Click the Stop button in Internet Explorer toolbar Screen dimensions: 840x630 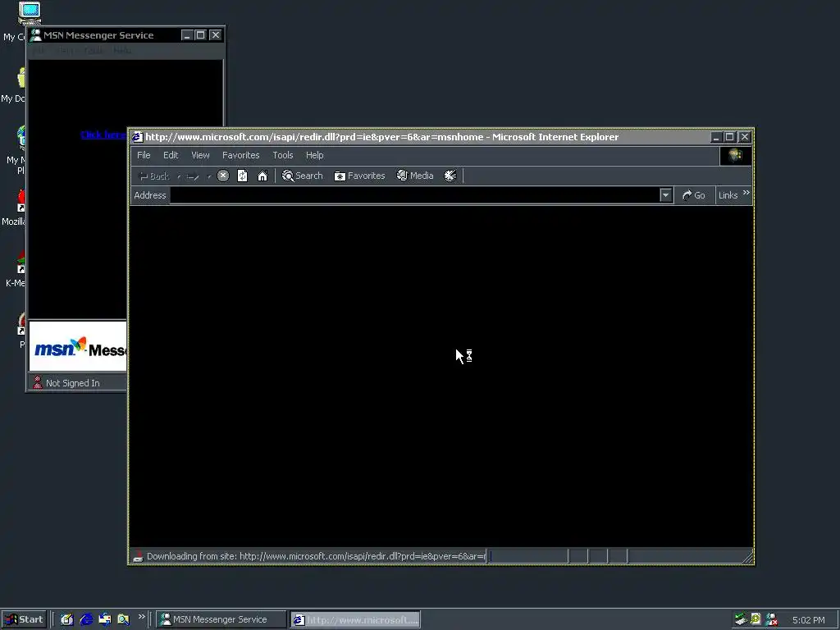point(223,176)
